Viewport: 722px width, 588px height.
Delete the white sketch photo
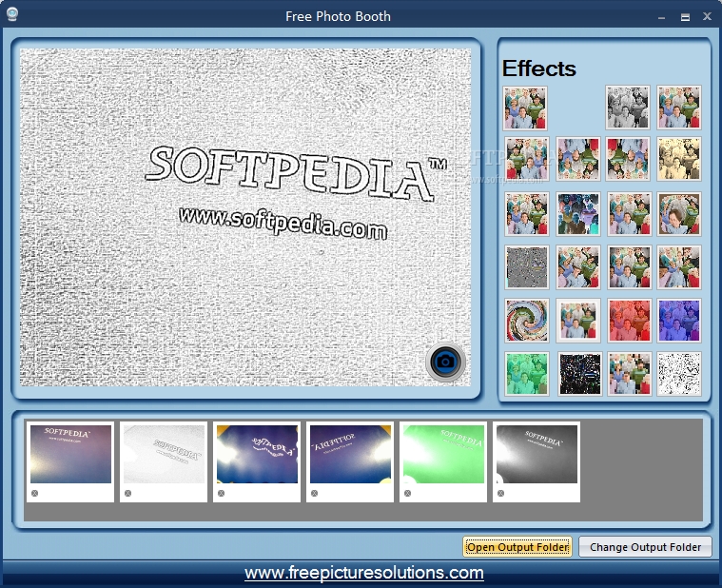pyautogui.click(x=128, y=493)
